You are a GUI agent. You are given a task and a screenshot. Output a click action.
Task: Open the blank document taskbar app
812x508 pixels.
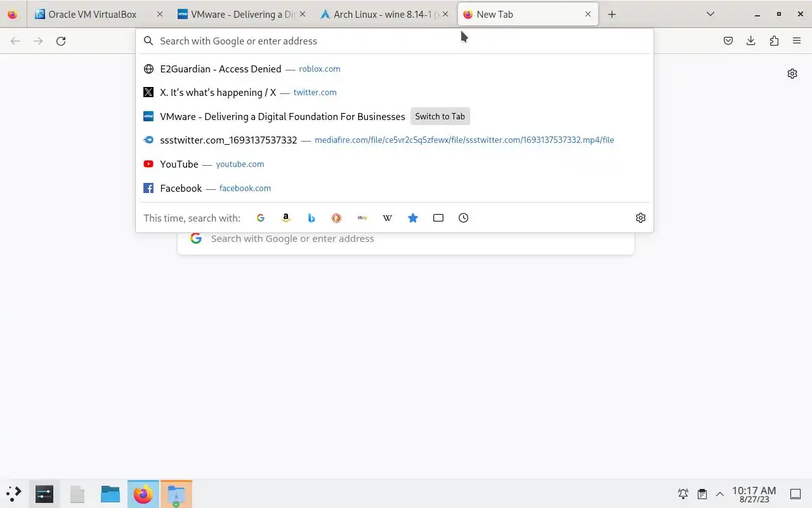click(x=77, y=493)
